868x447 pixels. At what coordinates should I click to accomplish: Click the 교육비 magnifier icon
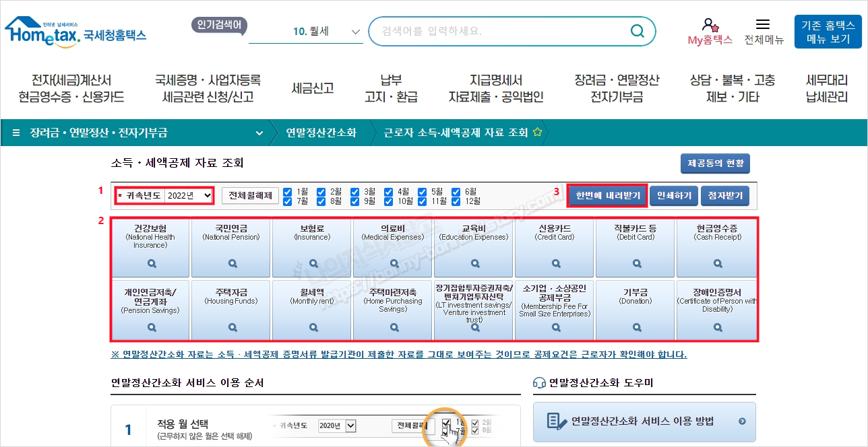(x=475, y=264)
